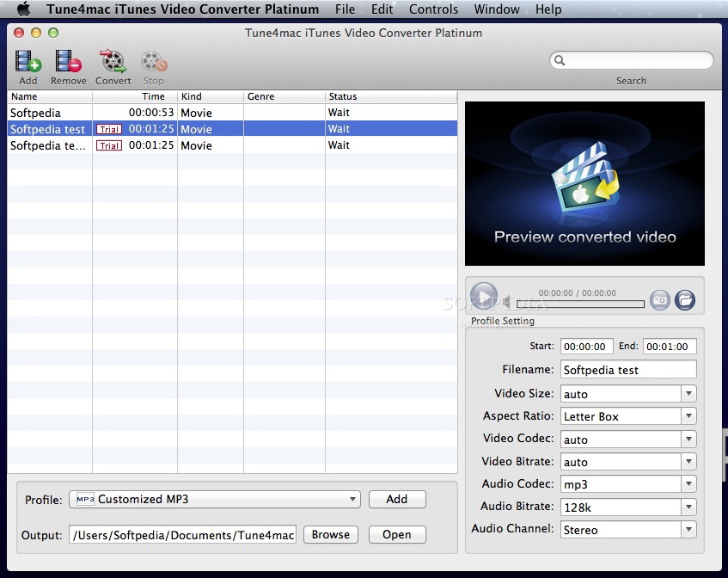Sort by the Time column header
The height and width of the screenshot is (578, 728).
[135, 96]
